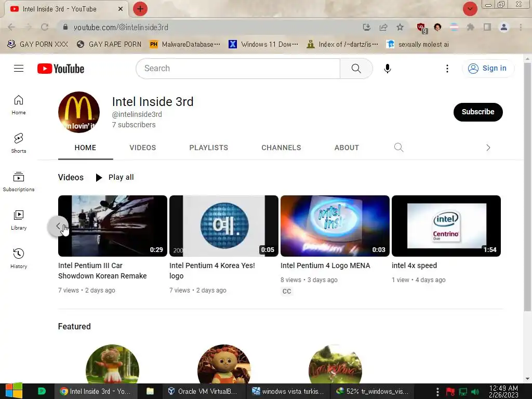
Task: Bookmark this page with star icon
Action: click(400, 27)
